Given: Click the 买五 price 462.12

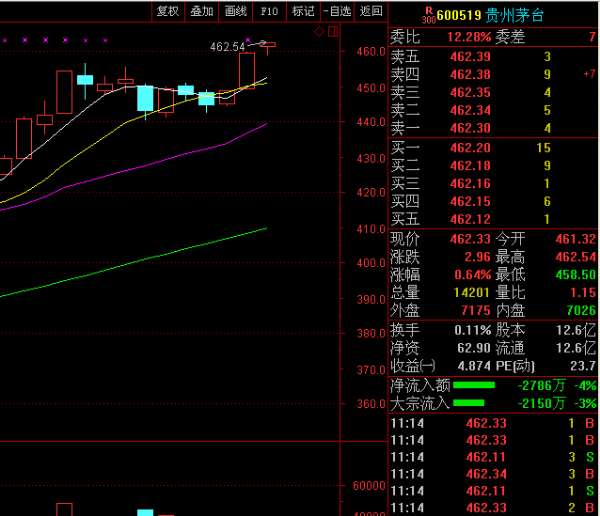Looking at the screenshot, I should [x=470, y=220].
